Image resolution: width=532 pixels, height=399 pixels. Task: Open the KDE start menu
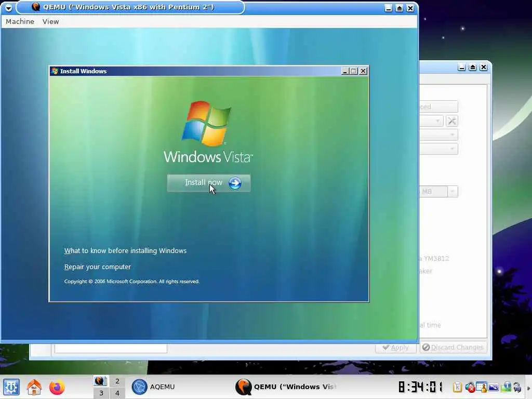pyautogui.click(x=11, y=387)
